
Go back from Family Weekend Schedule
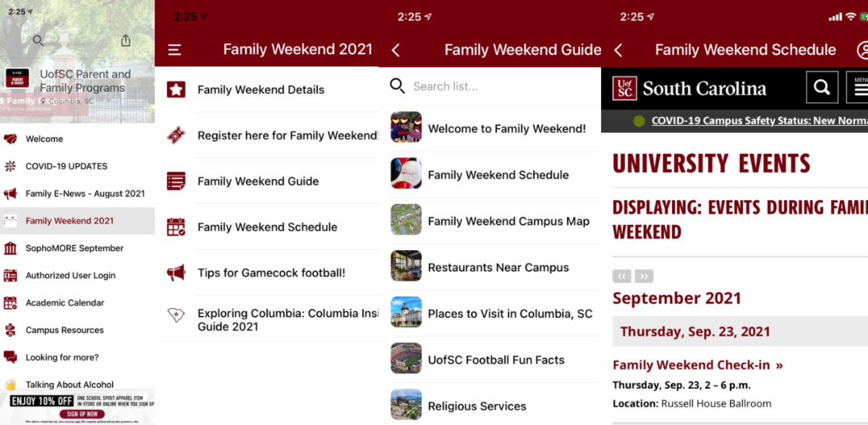coord(618,50)
